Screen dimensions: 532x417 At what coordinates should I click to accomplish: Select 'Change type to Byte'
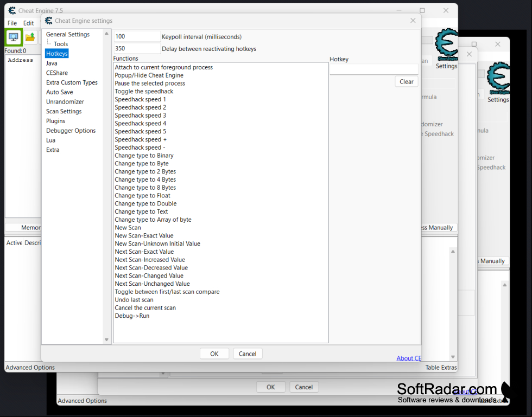pos(142,164)
